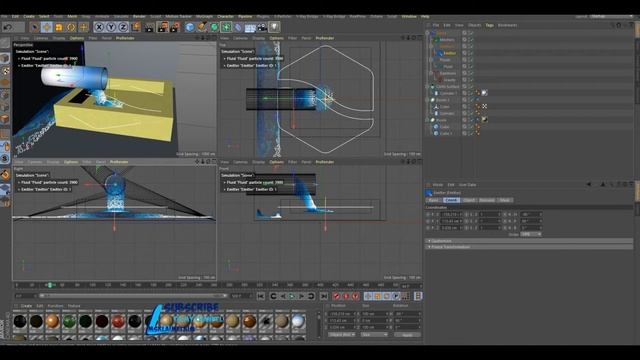Expand the Freeze Transformation section

529,247
